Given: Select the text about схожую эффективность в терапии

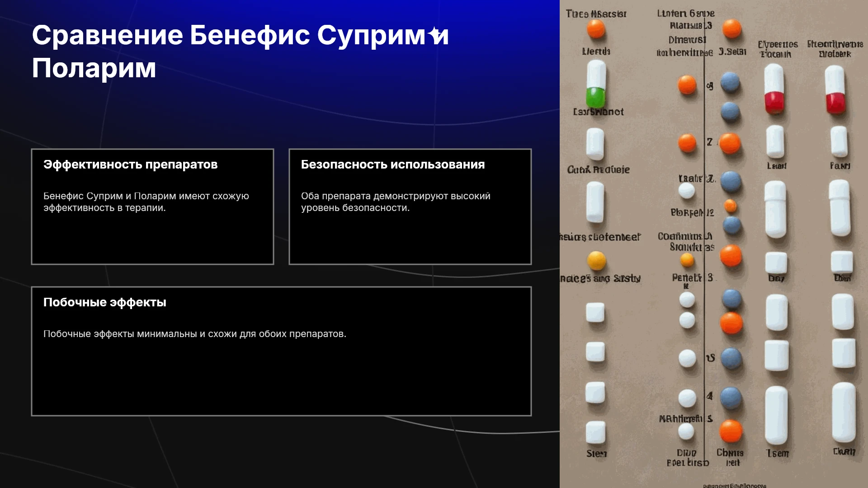Looking at the screenshot, I should click(x=146, y=202).
